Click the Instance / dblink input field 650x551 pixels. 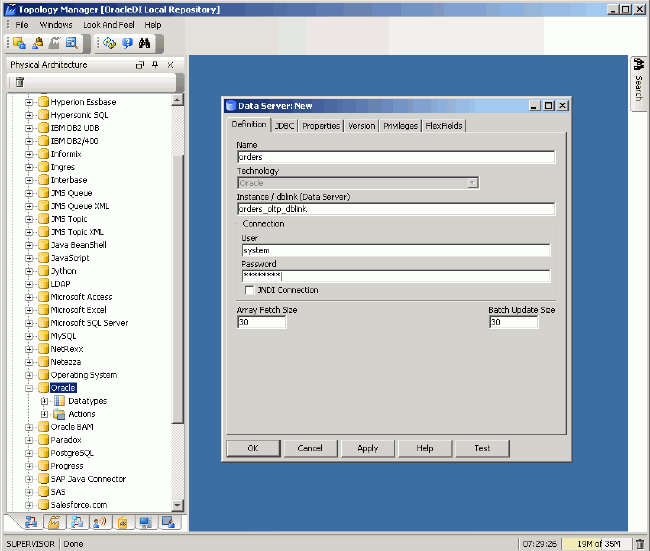(395, 209)
